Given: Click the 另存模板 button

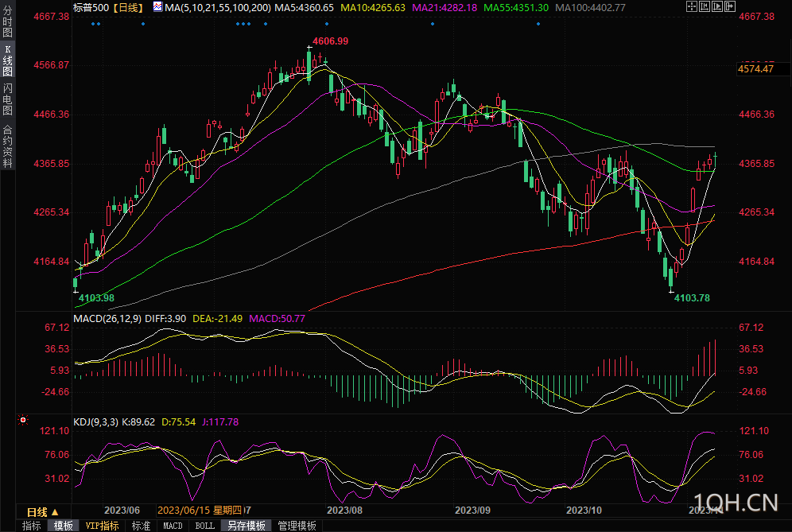Looking at the screenshot, I should click(x=246, y=526).
